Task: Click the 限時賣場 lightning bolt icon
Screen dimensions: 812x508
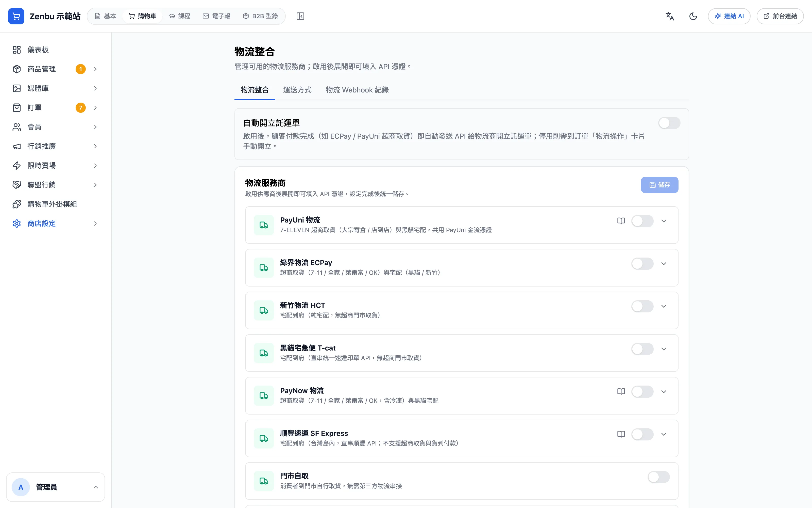Action: pyautogui.click(x=17, y=166)
